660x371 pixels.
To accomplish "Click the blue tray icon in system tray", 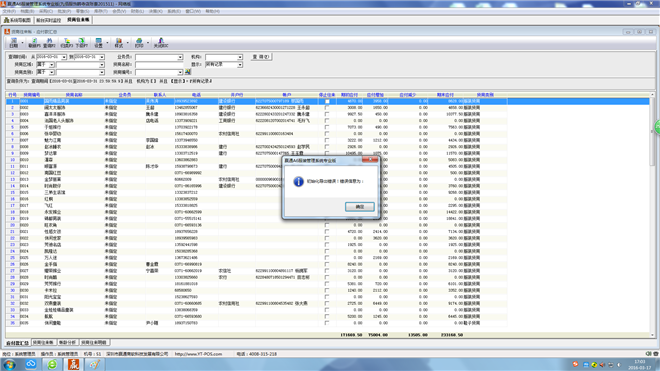I will click(586, 365).
